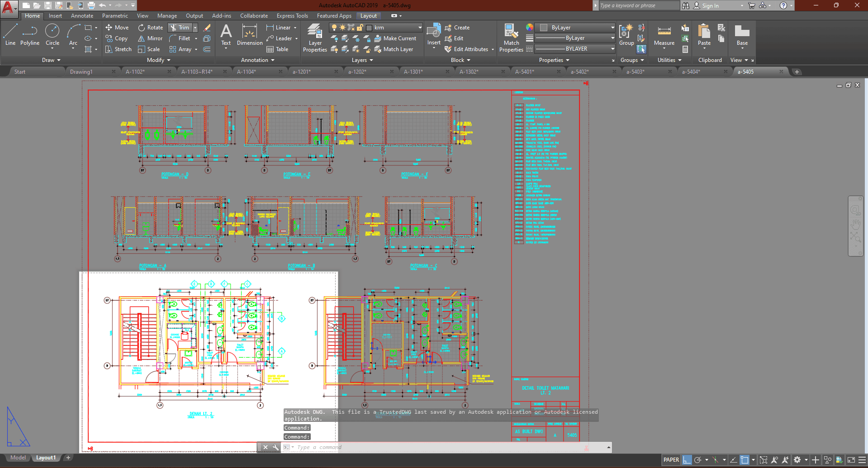This screenshot has width=868, height=468.
Task: Toggle object snap in status bar
Action: pyautogui.click(x=745, y=460)
